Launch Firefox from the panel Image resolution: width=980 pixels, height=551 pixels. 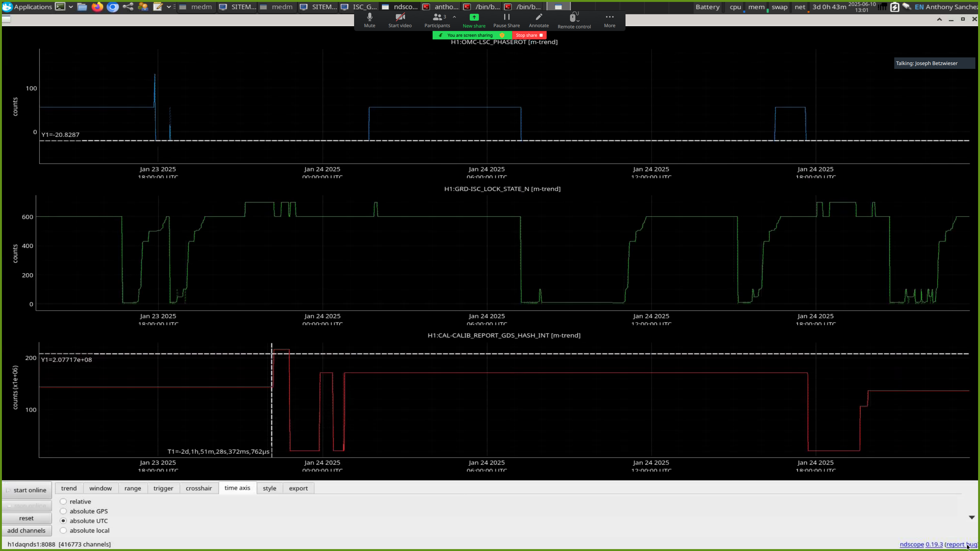97,7
